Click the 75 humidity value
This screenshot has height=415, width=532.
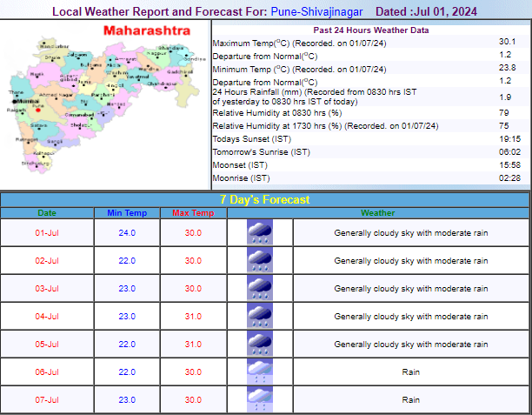point(504,126)
